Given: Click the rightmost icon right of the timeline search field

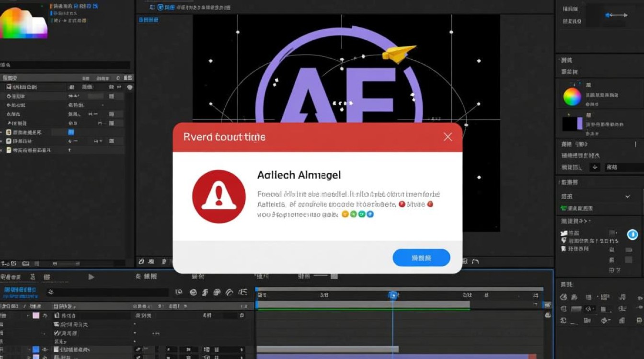Looking at the screenshot, I should point(243,292).
